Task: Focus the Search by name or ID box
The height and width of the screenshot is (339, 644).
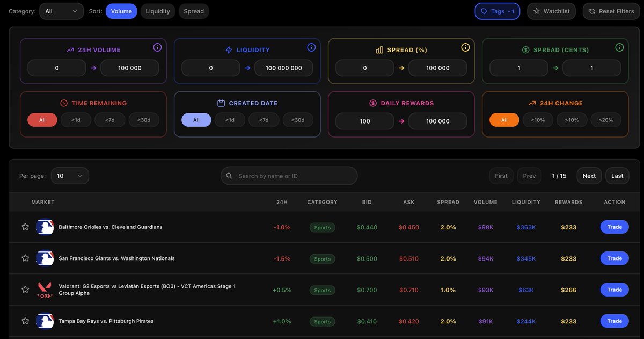Action: click(289, 176)
